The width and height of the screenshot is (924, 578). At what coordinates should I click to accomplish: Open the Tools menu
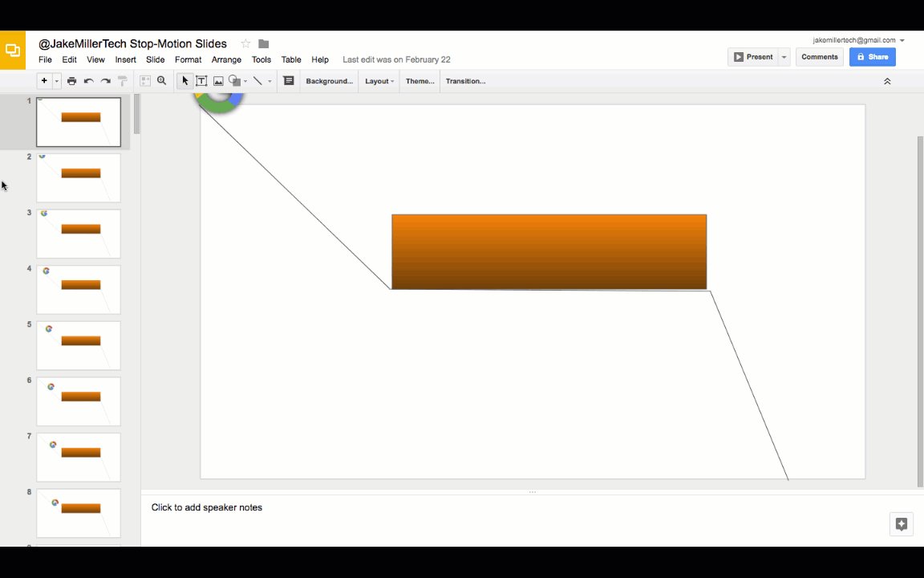[261, 59]
